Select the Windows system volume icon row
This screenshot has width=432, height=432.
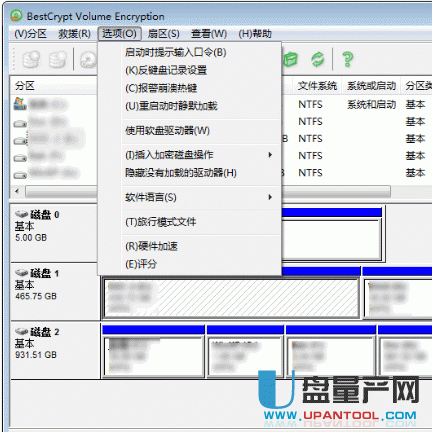pos(20,104)
